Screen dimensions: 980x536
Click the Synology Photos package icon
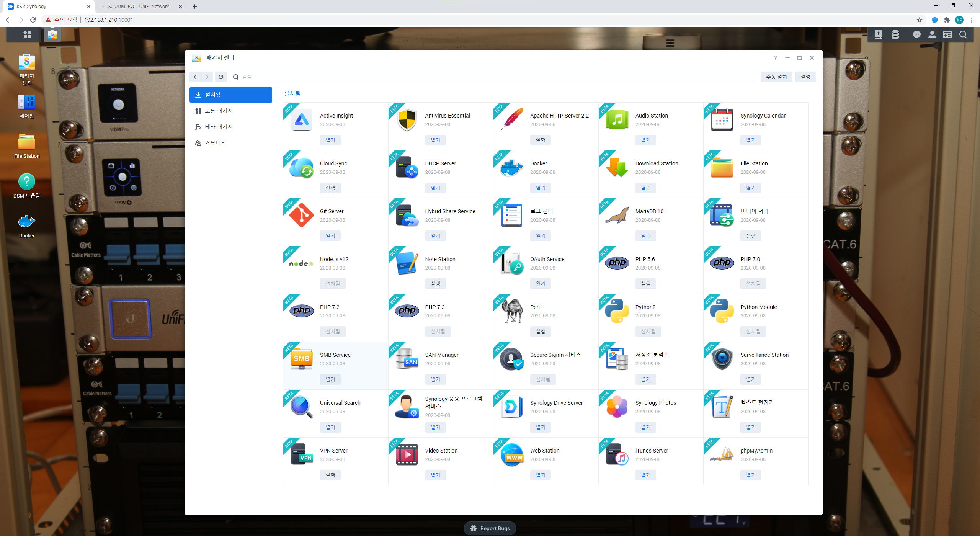(617, 407)
